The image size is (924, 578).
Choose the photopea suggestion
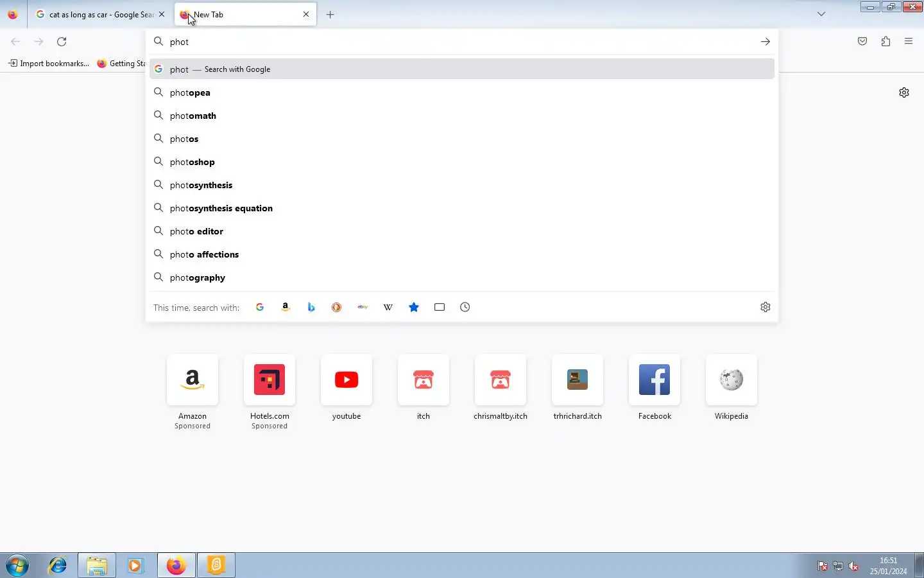[x=462, y=92]
